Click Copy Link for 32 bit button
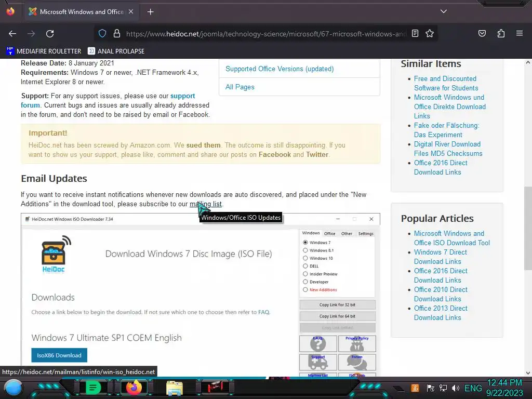This screenshot has height=399, width=532. coord(337,304)
